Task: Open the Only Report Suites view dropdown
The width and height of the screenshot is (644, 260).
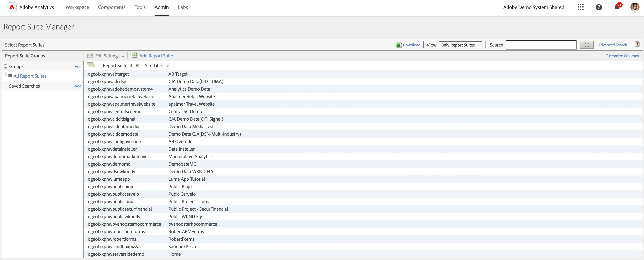Action: pos(460,45)
